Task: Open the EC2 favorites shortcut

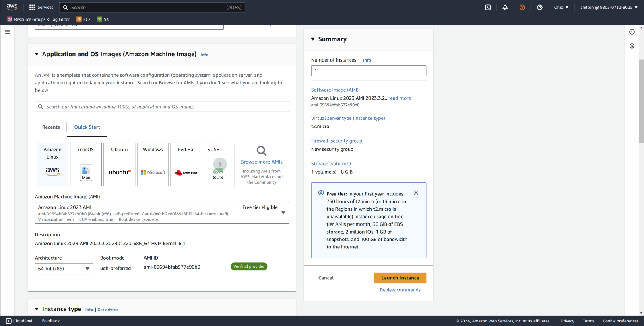Action: coord(83,19)
